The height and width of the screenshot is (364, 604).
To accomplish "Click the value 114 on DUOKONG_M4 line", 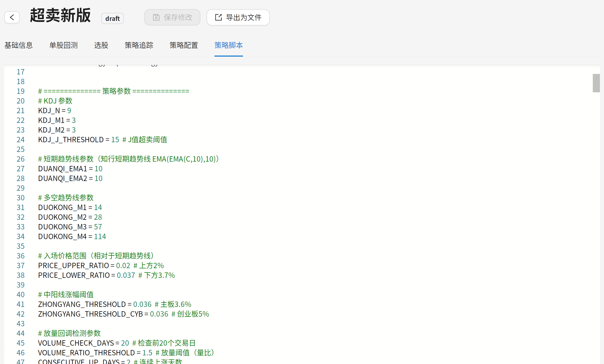I will [x=100, y=236].
